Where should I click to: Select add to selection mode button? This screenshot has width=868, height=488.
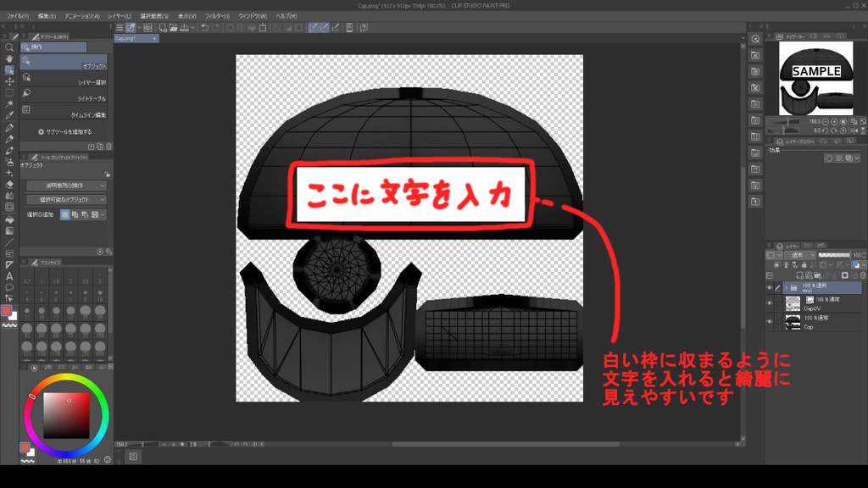(x=75, y=214)
